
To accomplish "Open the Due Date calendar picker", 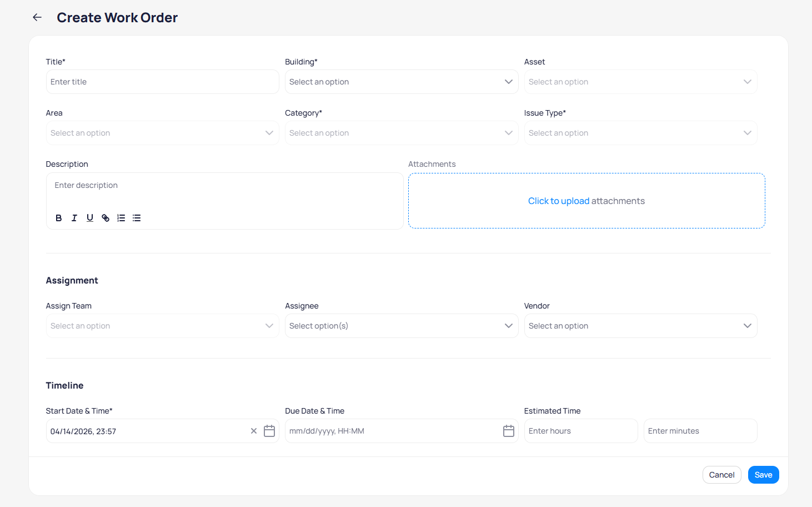I will coord(508,431).
